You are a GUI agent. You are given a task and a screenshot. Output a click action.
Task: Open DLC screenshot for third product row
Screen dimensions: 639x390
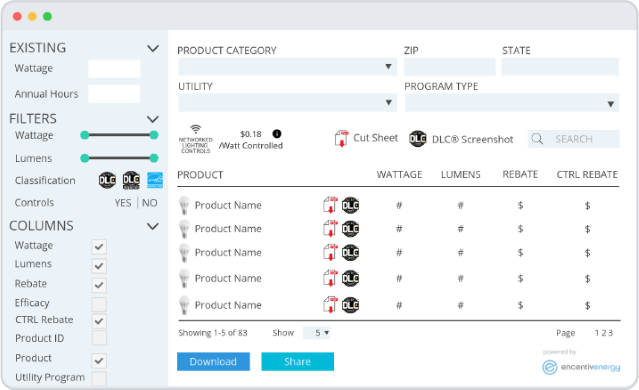click(350, 253)
